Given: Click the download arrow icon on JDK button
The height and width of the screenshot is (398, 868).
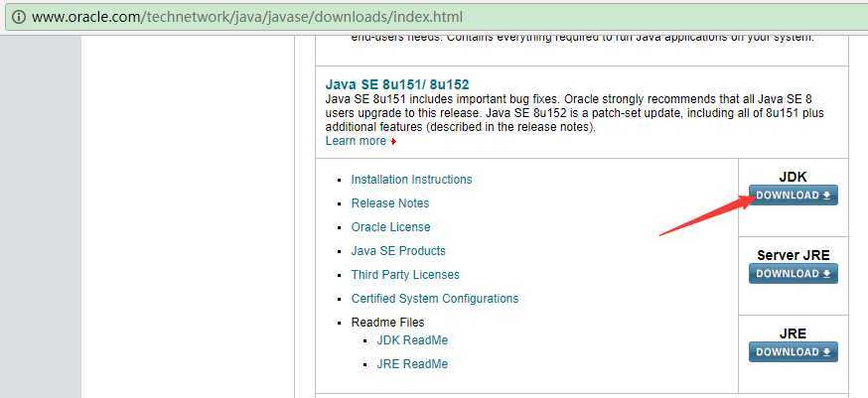Looking at the screenshot, I should coord(826,196).
